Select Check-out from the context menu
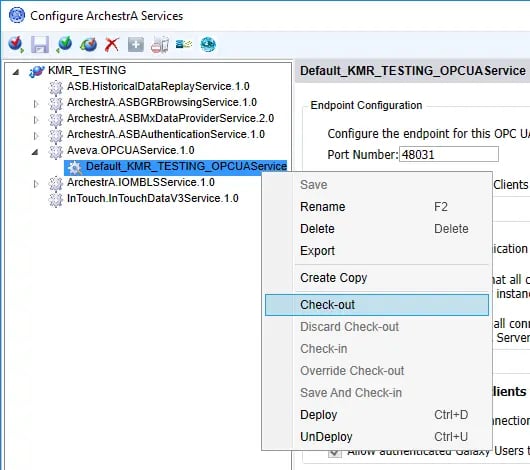This screenshot has height=470, width=530. (377, 305)
